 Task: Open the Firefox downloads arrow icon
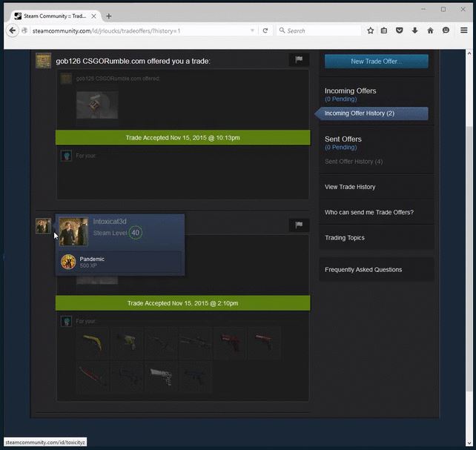[414, 30]
